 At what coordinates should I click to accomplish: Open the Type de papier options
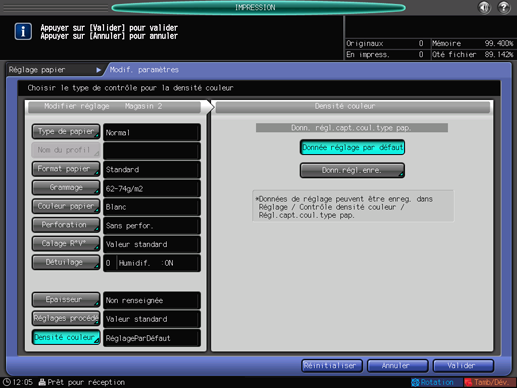[66, 132]
